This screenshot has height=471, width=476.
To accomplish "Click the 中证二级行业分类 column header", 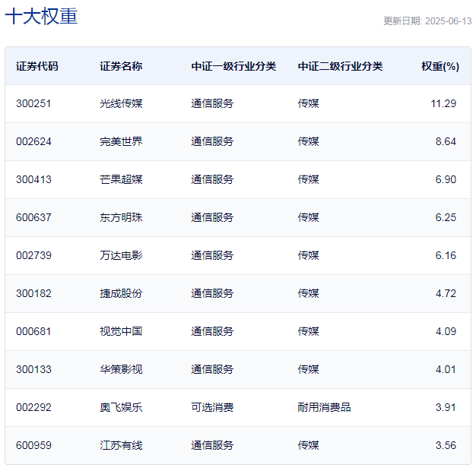I will tap(340, 66).
